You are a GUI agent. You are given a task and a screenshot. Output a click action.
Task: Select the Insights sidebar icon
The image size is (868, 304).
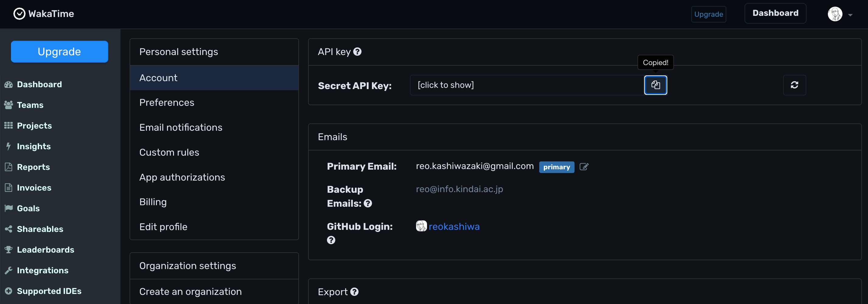[x=8, y=146]
